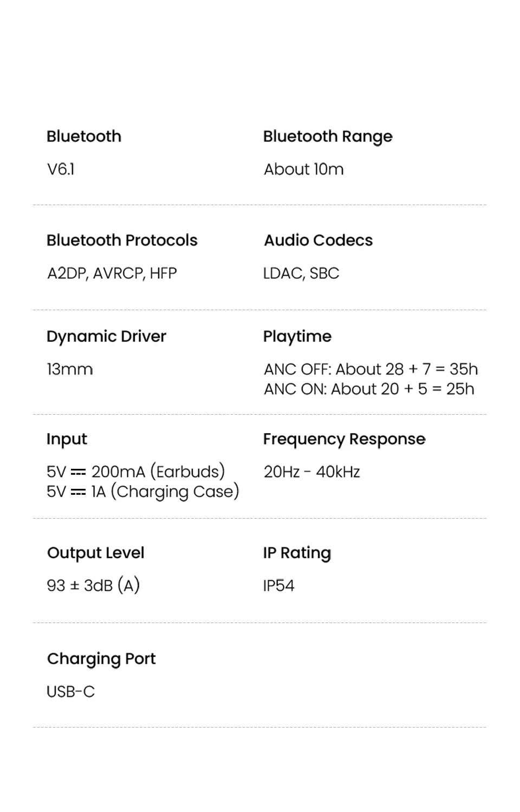Click the IP54 rating value
520x812 pixels.
coord(278,586)
